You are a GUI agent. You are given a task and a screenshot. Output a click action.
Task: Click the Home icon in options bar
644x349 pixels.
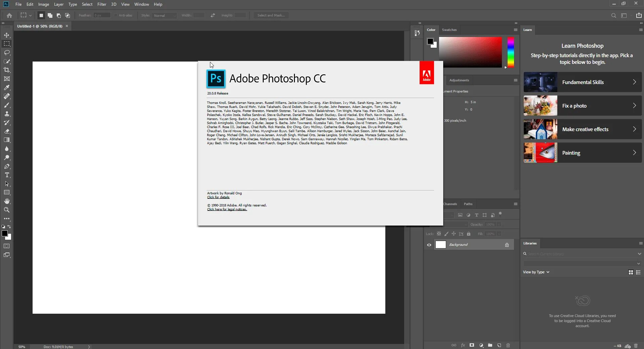[9, 15]
